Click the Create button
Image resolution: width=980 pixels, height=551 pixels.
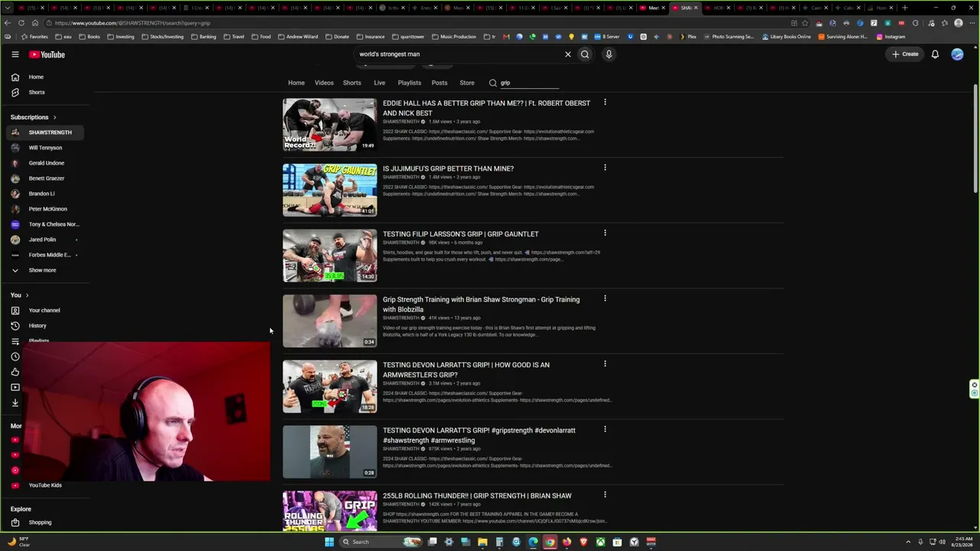[905, 54]
